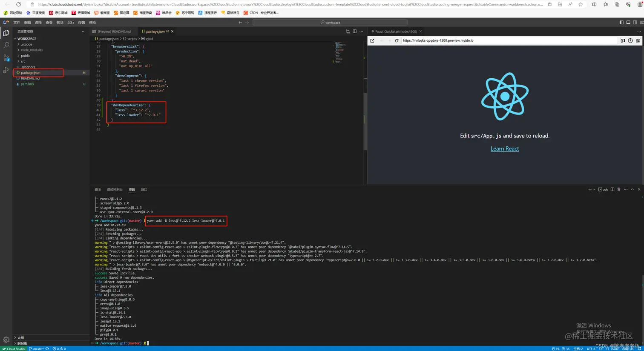The image size is (644, 351).
Task: Open more actions for the preview panel
Action: tap(638, 31)
